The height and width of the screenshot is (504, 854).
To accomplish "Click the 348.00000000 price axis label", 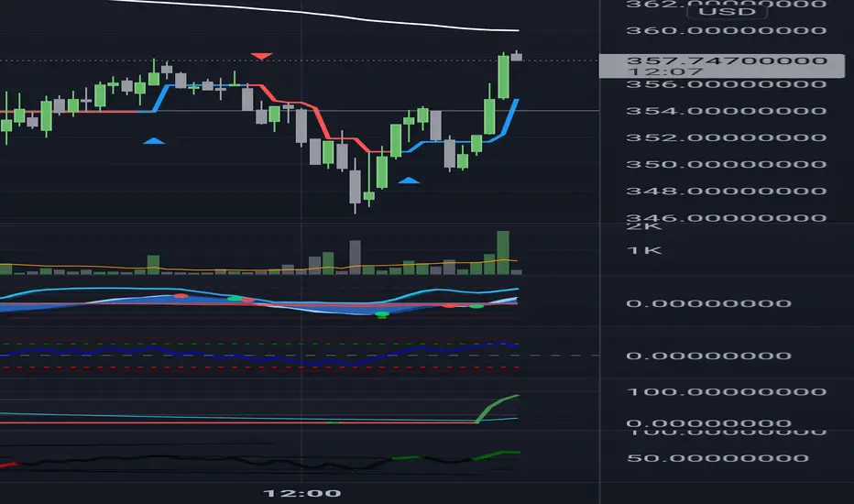I will tap(727, 192).
